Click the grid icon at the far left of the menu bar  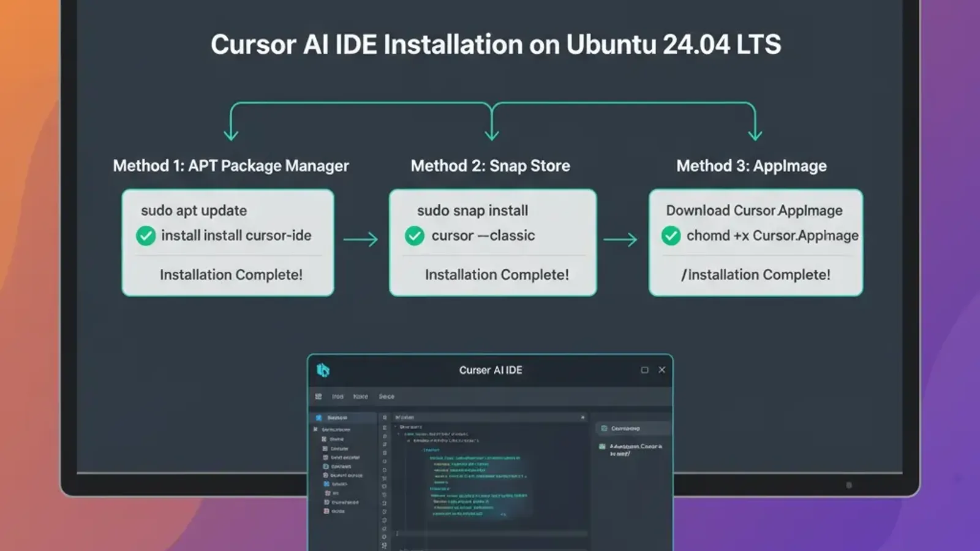(318, 397)
